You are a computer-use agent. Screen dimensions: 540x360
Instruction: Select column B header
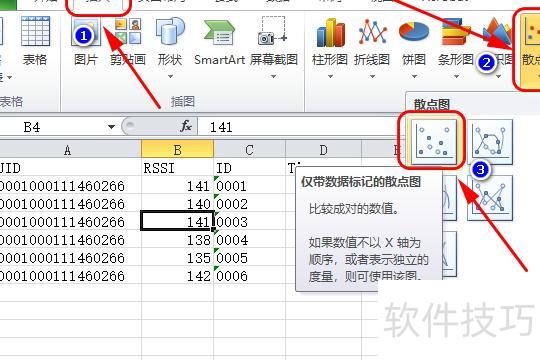coord(177,150)
